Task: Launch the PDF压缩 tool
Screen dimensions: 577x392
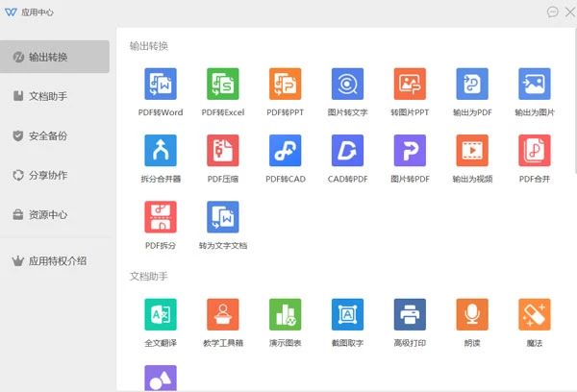Action: click(223, 151)
